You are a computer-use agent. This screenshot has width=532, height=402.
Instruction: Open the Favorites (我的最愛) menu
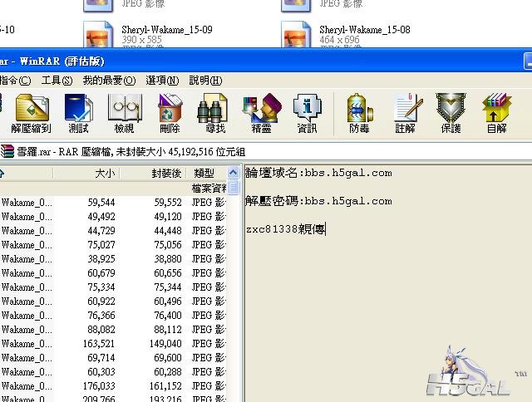(109, 81)
